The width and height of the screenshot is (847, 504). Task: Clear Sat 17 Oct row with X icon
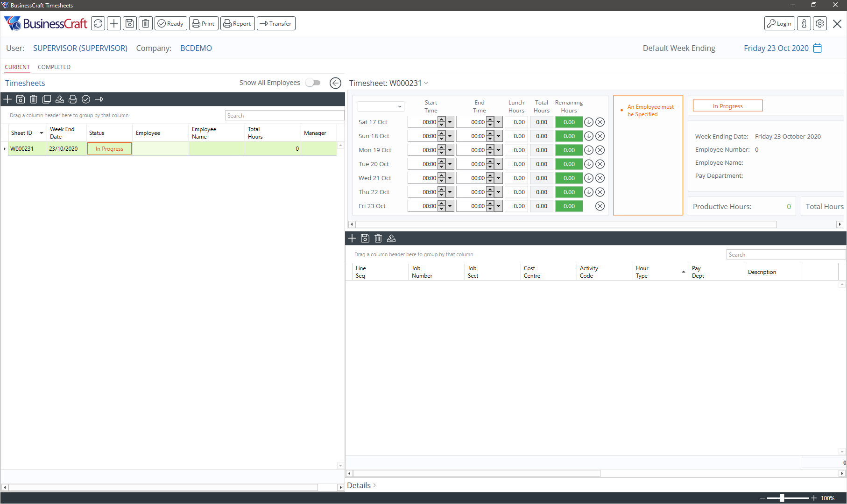point(600,122)
